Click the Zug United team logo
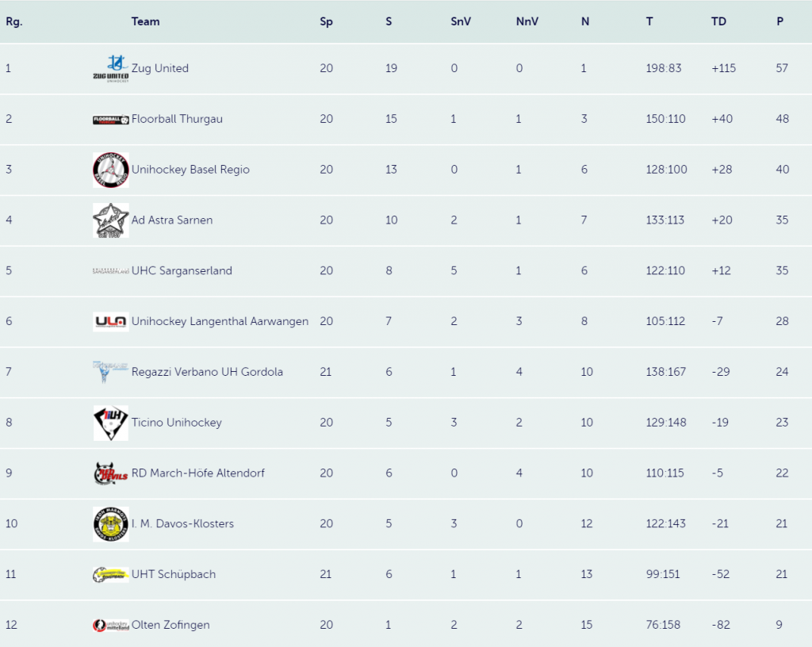Image resolution: width=812 pixels, height=647 pixels. point(111,69)
